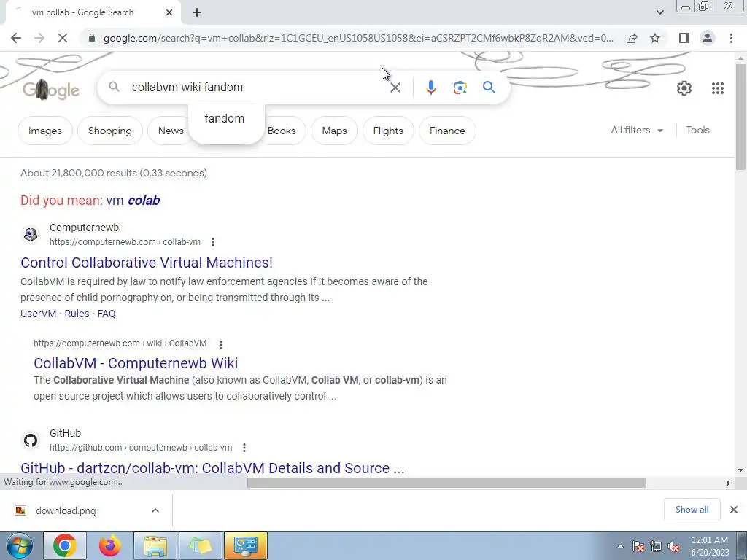This screenshot has height=560, width=747.
Task: Open more options for Computernewb result
Action: click(x=213, y=242)
